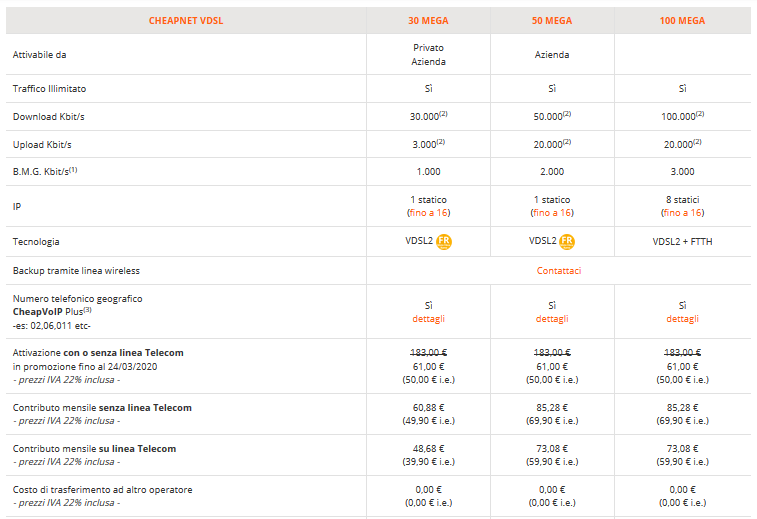Click the 0,00 € cell under 100 MEGA
Screen dimensions: 757x519
pyautogui.click(x=682, y=496)
